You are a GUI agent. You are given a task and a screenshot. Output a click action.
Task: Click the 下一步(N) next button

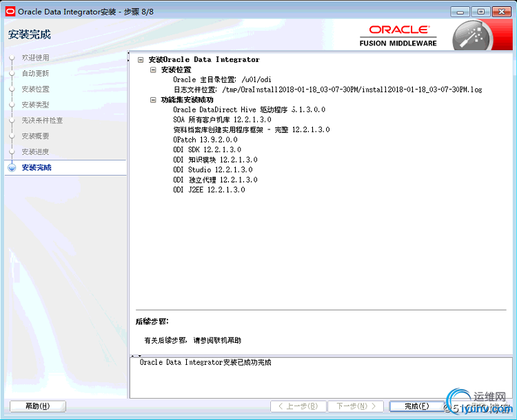356,406
